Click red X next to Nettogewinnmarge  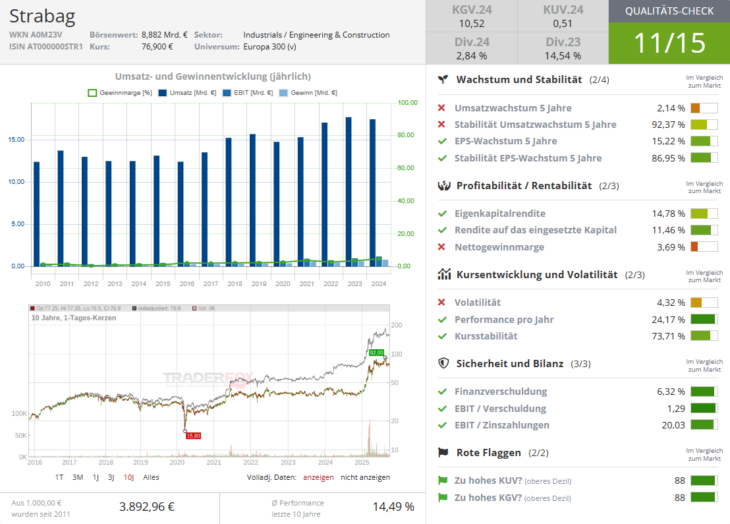click(441, 247)
